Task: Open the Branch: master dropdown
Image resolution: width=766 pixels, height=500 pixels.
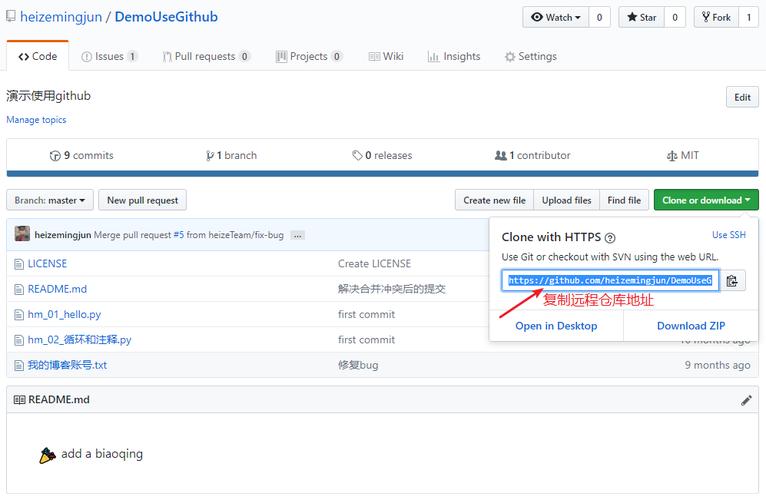Action: pyautogui.click(x=50, y=200)
